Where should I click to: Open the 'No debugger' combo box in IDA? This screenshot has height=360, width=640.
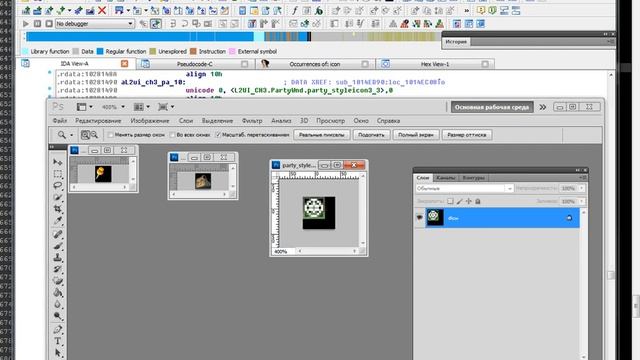click(x=95, y=24)
